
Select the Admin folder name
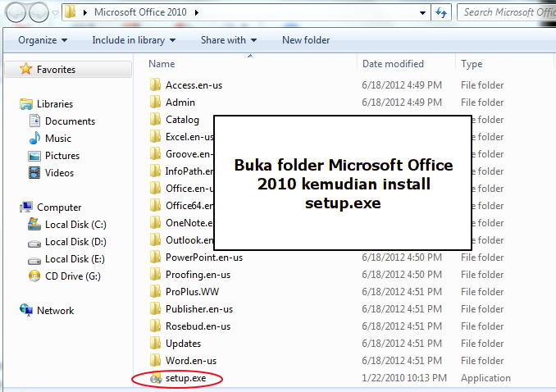tap(180, 103)
